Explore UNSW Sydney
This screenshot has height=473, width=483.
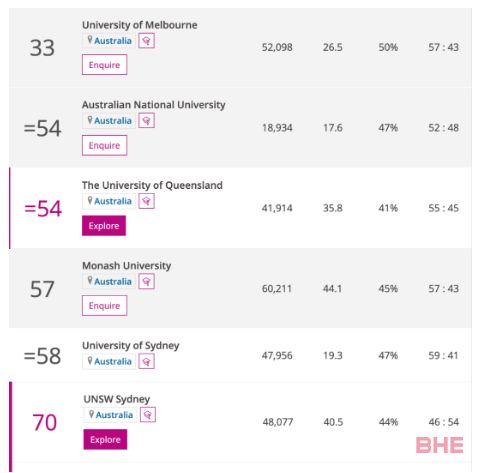[105, 439]
